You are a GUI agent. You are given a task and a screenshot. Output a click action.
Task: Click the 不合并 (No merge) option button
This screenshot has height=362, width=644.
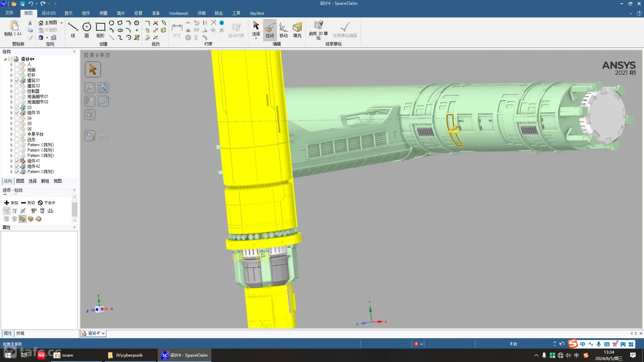pos(47,203)
